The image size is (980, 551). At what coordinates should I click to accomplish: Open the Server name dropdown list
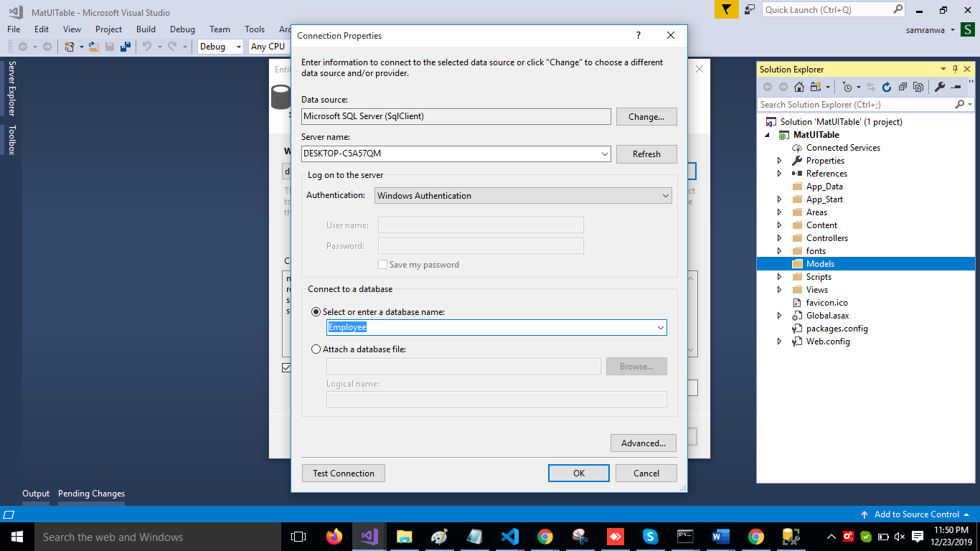[606, 154]
